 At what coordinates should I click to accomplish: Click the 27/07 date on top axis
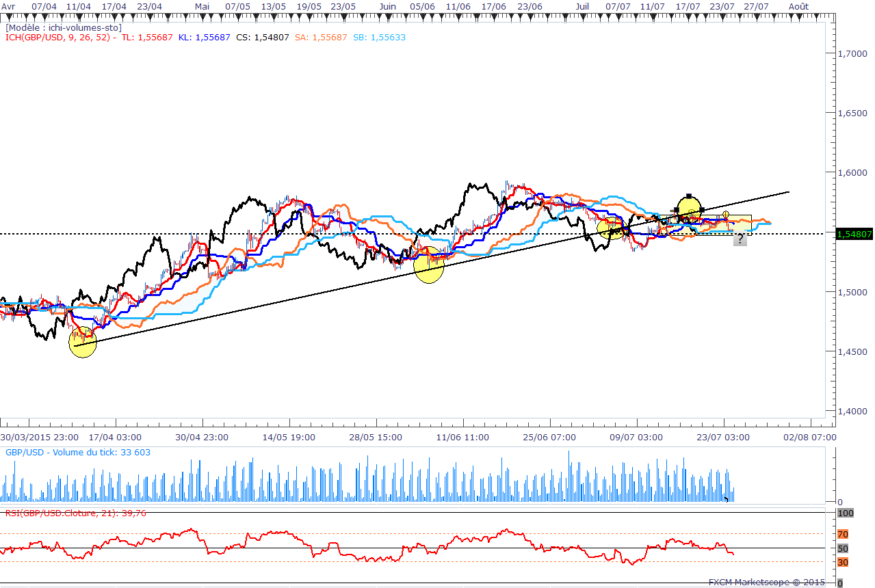pos(757,5)
